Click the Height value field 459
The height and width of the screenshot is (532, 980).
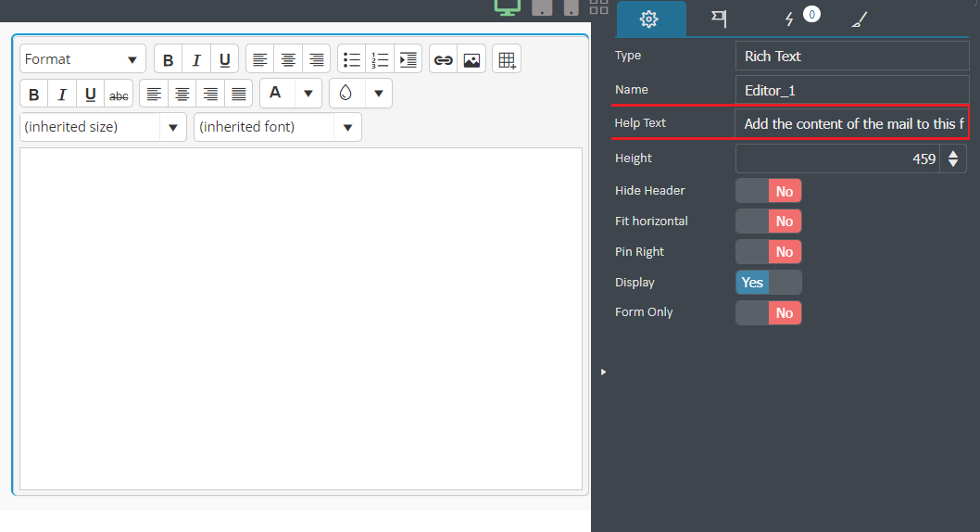[837, 158]
